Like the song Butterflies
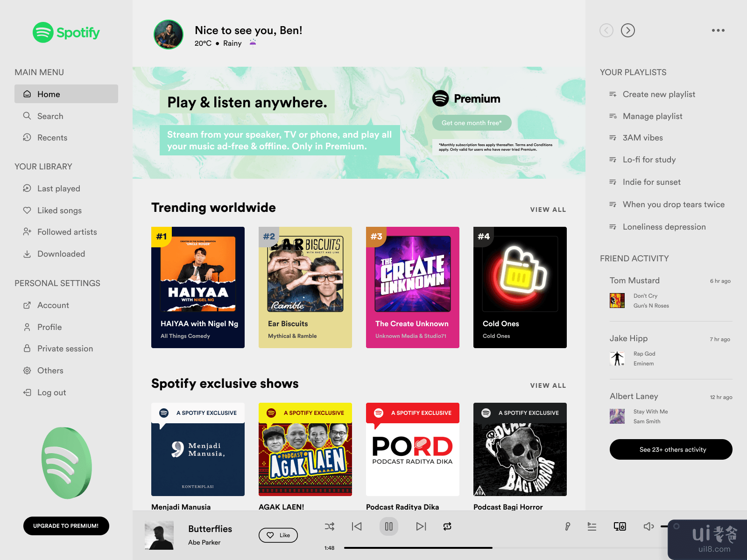Image resolution: width=747 pixels, height=560 pixels. (x=278, y=535)
